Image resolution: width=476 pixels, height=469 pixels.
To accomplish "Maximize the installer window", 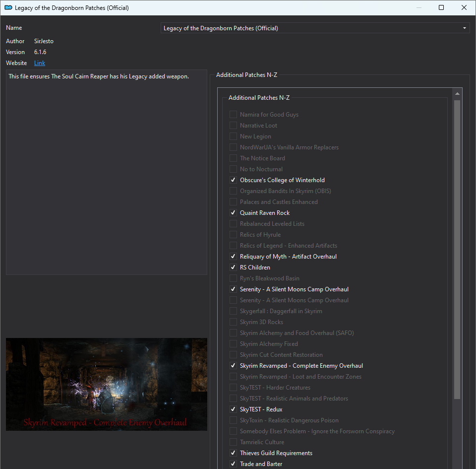I will 441,7.
